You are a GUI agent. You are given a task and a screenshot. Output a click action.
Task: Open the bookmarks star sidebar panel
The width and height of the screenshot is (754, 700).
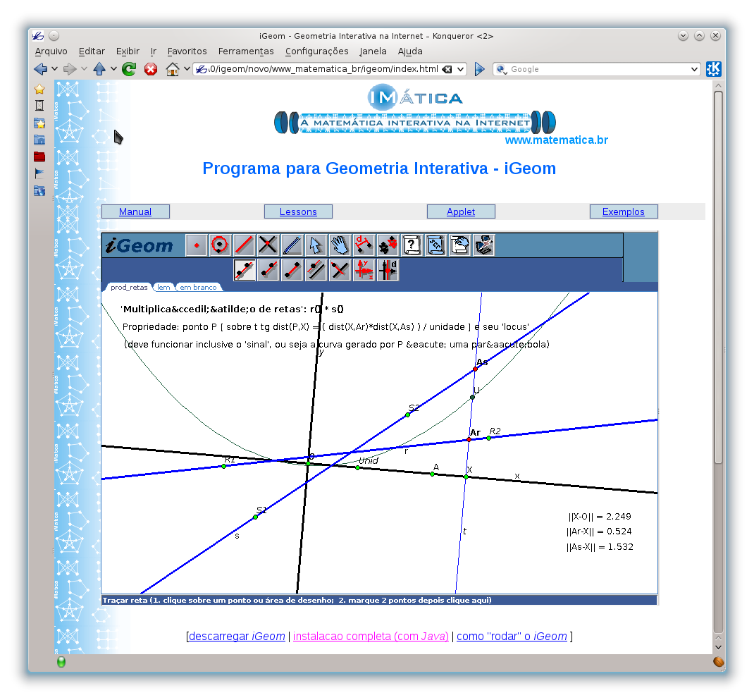(39, 89)
